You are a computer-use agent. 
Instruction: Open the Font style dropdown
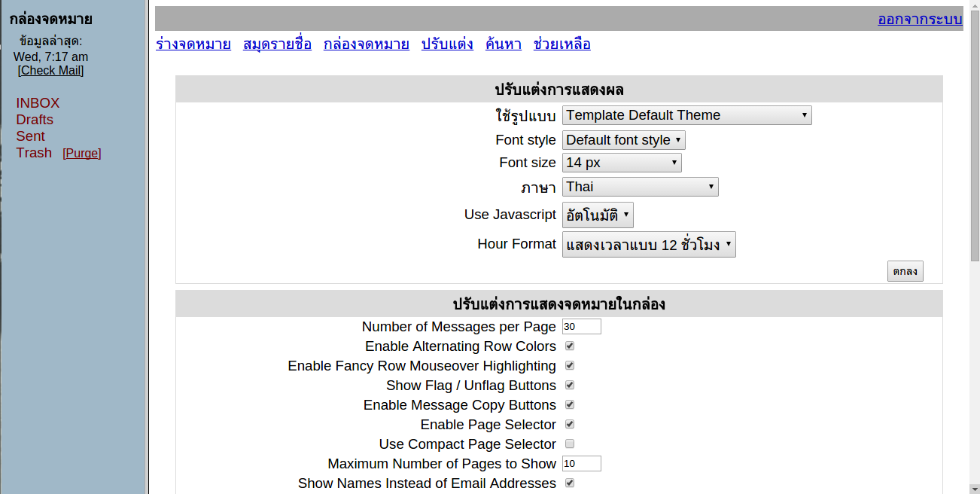point(623,140)
